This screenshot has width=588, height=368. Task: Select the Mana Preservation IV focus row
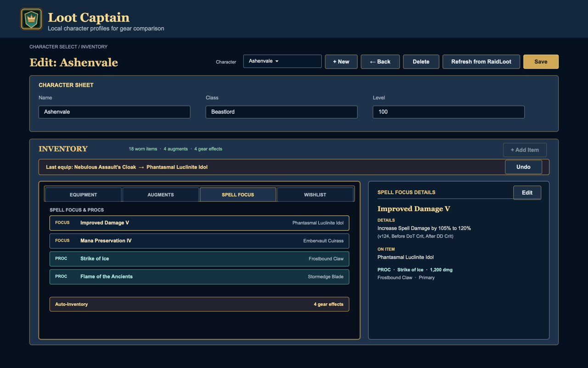[199, 241]
